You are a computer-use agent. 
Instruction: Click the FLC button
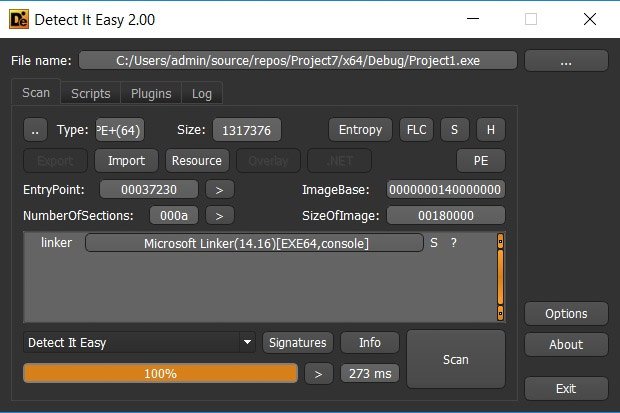tap(415, 130)
